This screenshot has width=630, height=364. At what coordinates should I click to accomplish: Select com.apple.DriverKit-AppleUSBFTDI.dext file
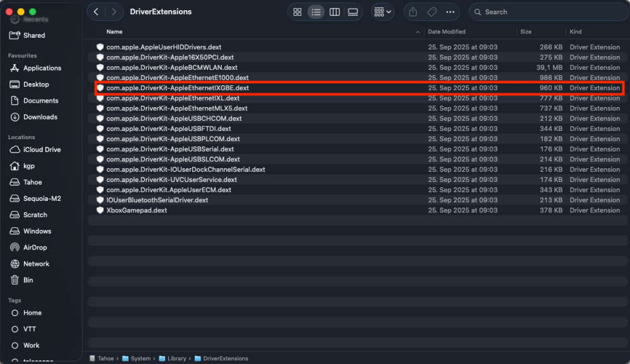358,128
